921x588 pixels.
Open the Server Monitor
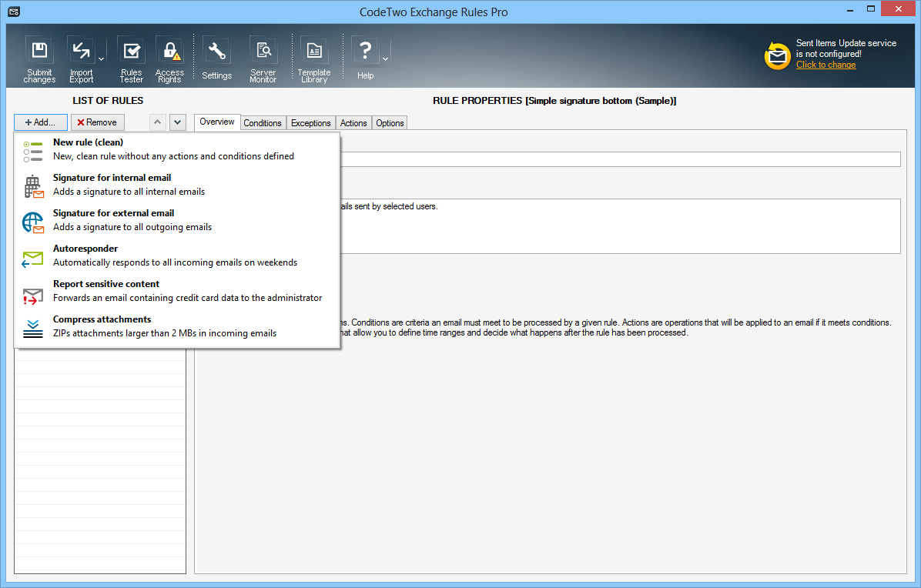pyautogui.click(x=263, y=58)
